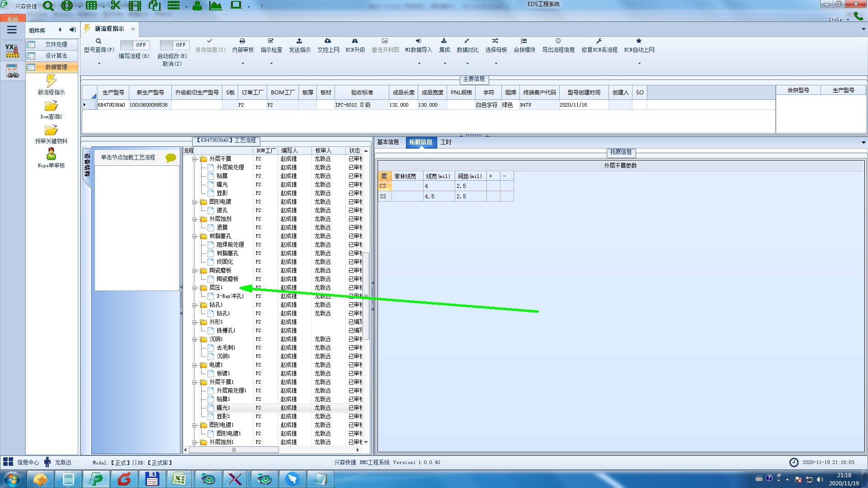Click the ECN自动上网 star icon

click(639, 41)
